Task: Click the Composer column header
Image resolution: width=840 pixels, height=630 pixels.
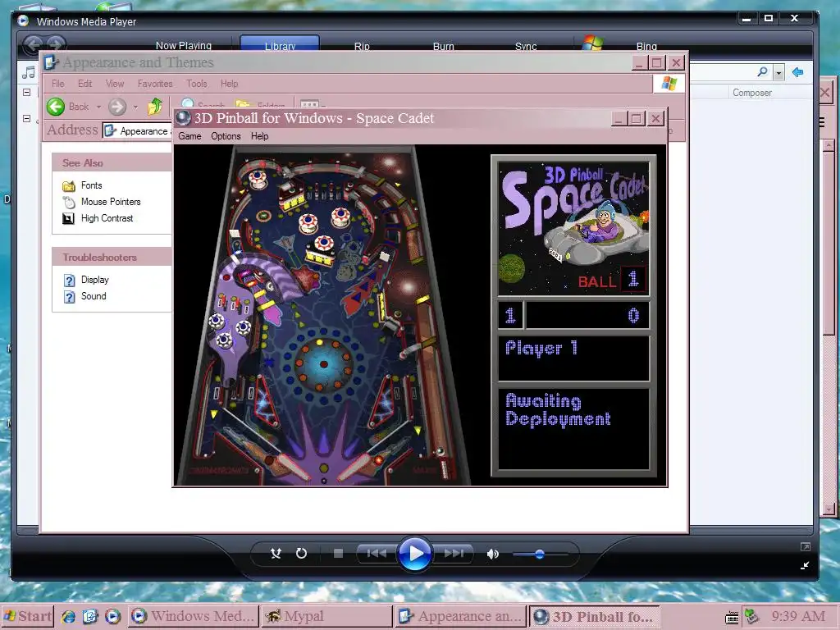Action: pyautogui.click(x=752, y=93)
